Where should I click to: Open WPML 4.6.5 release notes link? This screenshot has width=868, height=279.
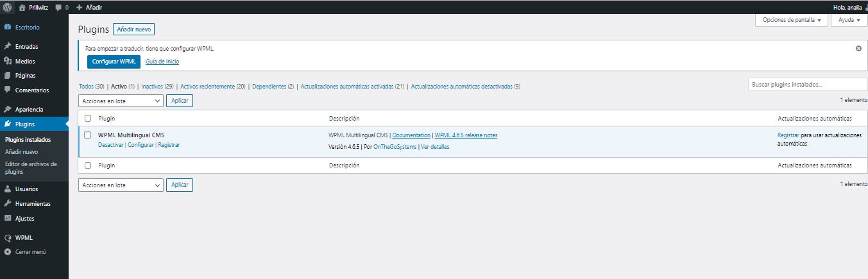click(x=466, y=135)
